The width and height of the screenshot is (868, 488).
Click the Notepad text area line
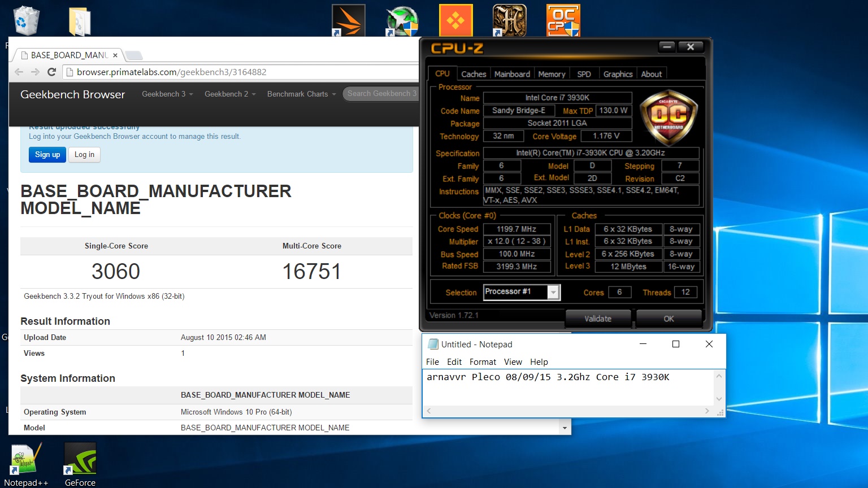coord(548,377)
